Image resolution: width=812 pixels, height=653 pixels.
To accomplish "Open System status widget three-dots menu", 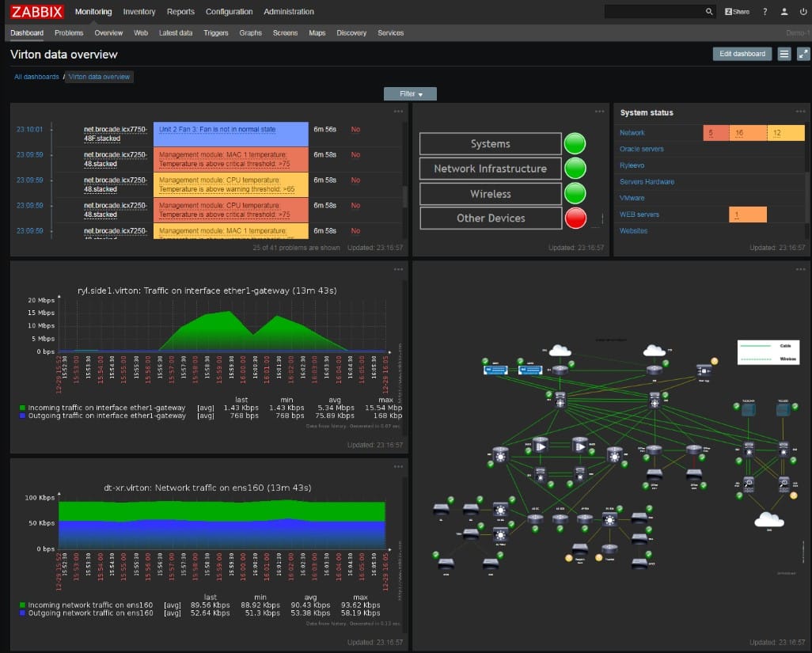I will tap(801, 112).
